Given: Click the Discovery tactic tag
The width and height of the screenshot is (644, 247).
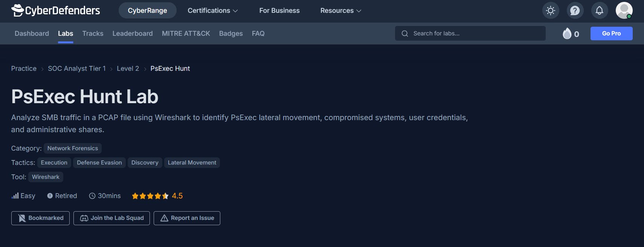Looking at the screenshot, I should [x=145, y=163].
